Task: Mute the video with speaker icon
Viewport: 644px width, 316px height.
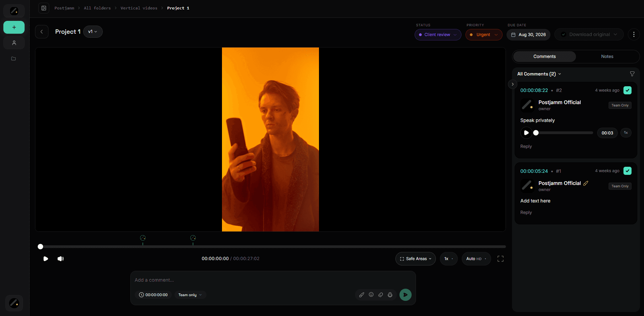Action: pos(61,259)
